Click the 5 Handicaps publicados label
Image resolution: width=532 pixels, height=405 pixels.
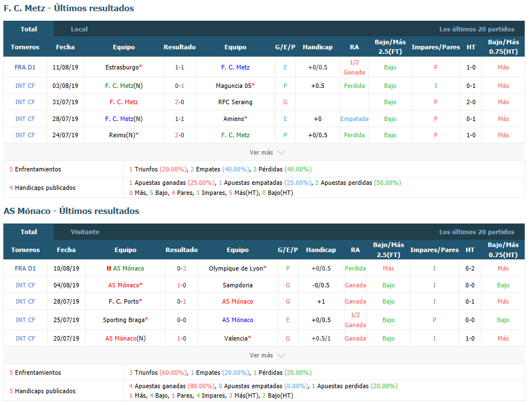click(43, 391)
